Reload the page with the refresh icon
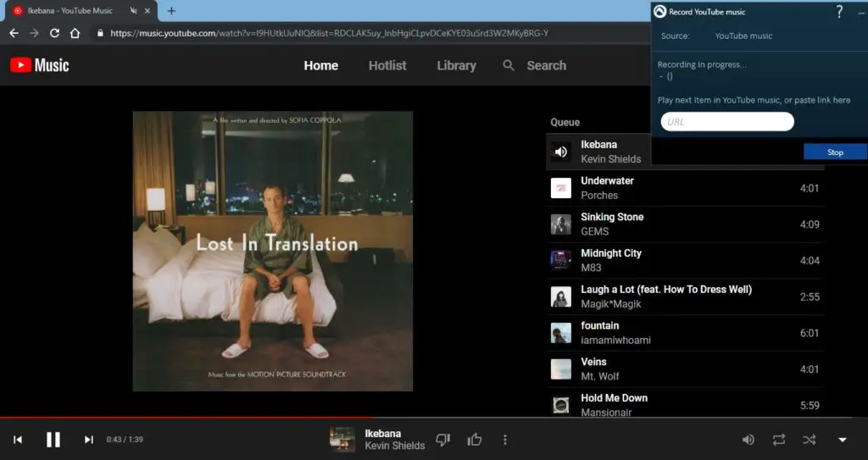This screenshot has width=868, height=460. pyautogui.click(x=54, y=33)
